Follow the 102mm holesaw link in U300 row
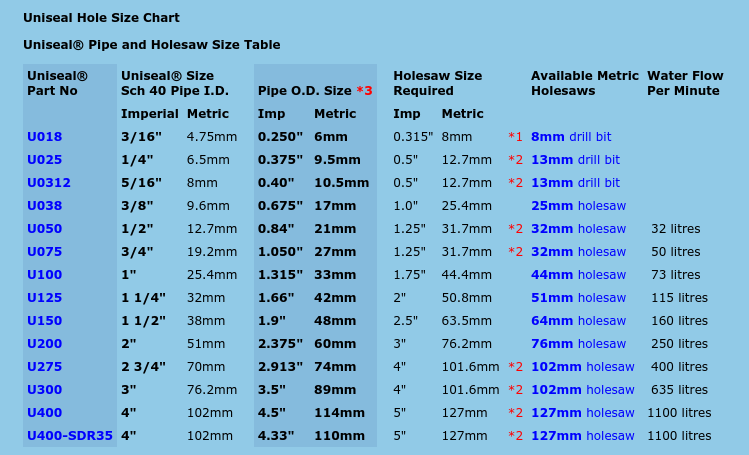 583,390
